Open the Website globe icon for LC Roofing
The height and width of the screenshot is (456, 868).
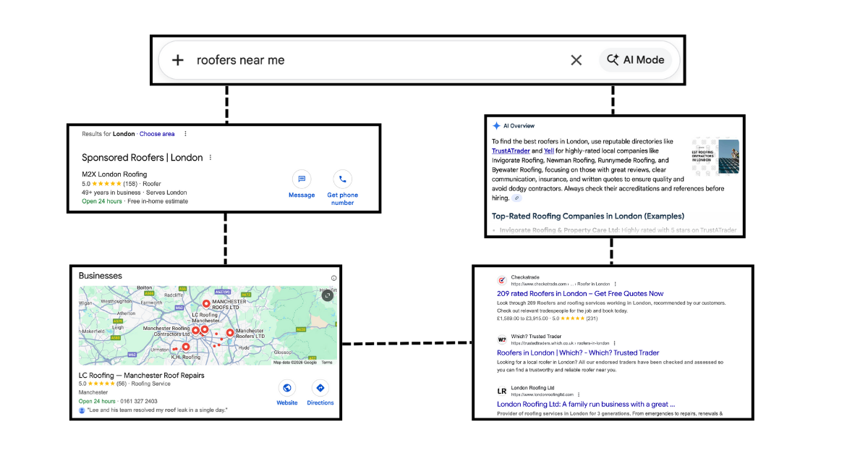tap(287, 388)
